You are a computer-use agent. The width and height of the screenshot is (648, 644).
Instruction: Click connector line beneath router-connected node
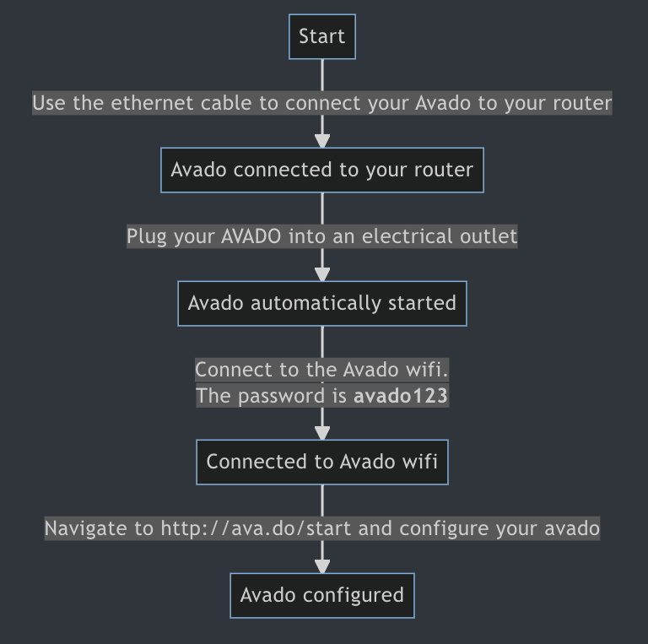tap(322, 208)
